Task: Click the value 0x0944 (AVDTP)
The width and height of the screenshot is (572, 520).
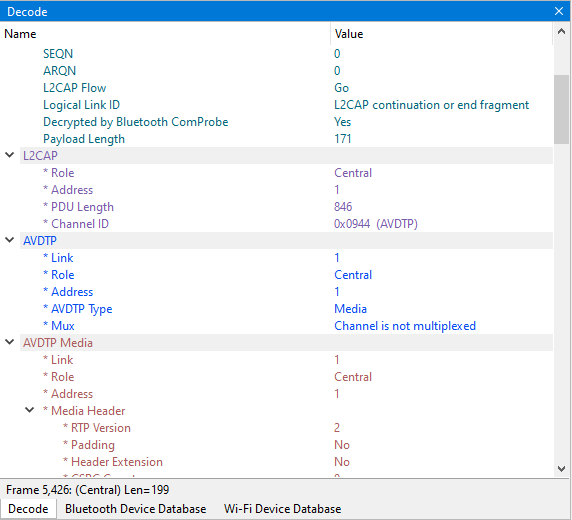Action: click(376, 224)
